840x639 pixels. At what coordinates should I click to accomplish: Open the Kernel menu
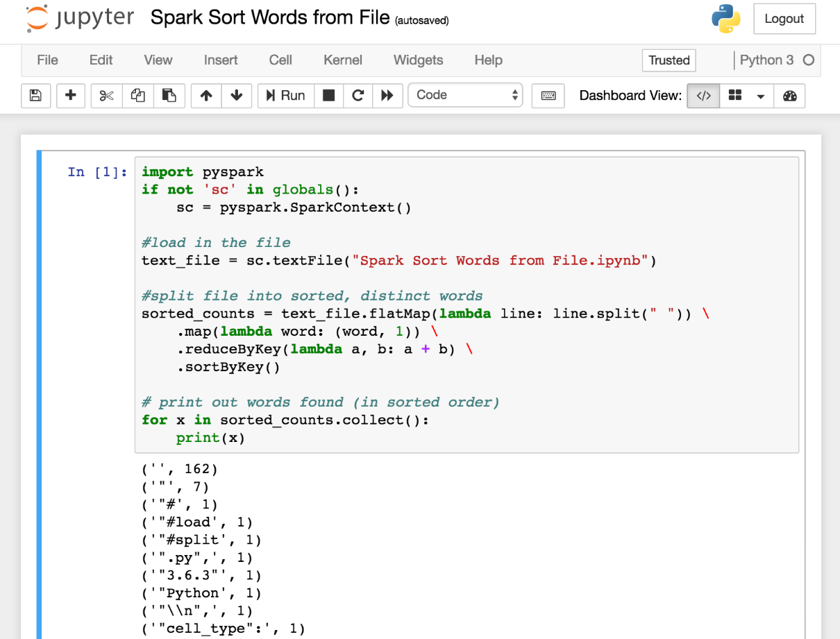(343, 60)
